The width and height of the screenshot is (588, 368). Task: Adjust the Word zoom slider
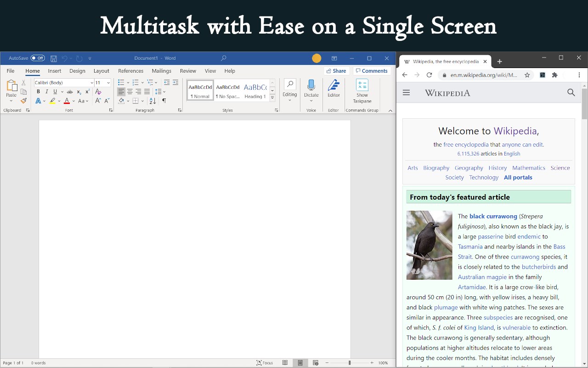point(350,363)
